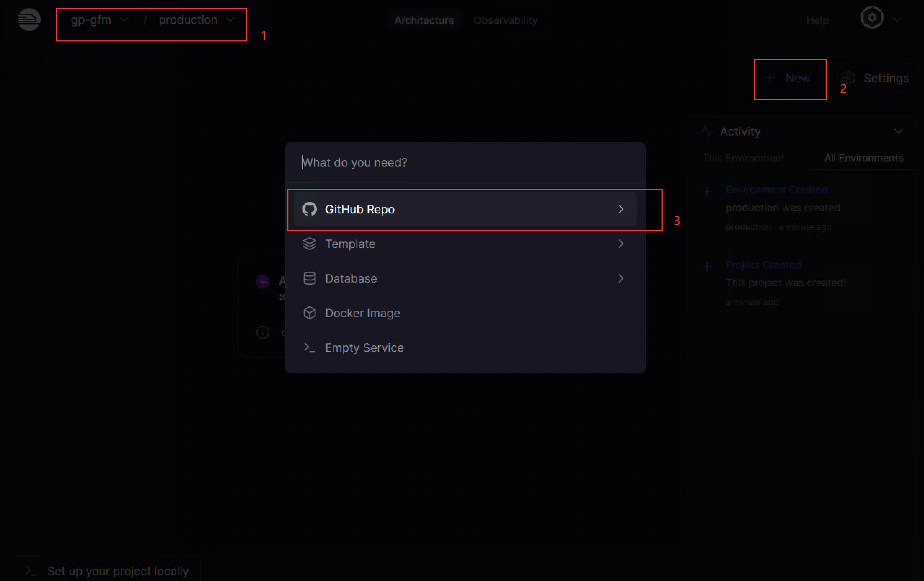Switch to the Observability tab
Viewport: 924px width, 581px height.
[x=505, y=20]
